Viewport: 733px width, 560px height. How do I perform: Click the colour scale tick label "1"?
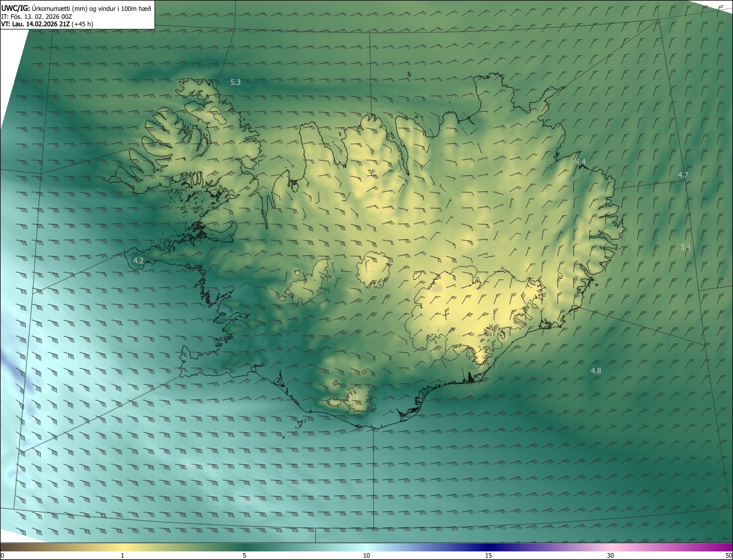tap(123, 555)
